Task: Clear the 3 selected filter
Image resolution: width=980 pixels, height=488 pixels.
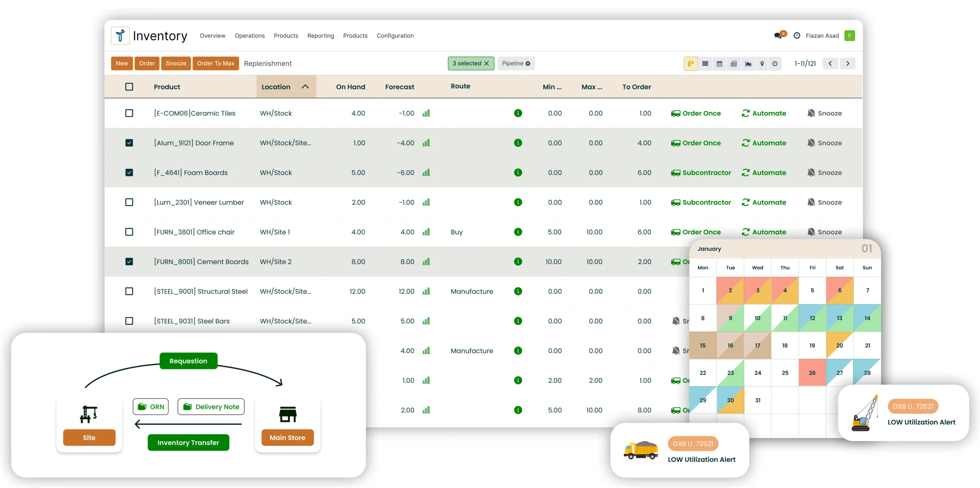Action: pyautogui.click(x=487, y=64)
